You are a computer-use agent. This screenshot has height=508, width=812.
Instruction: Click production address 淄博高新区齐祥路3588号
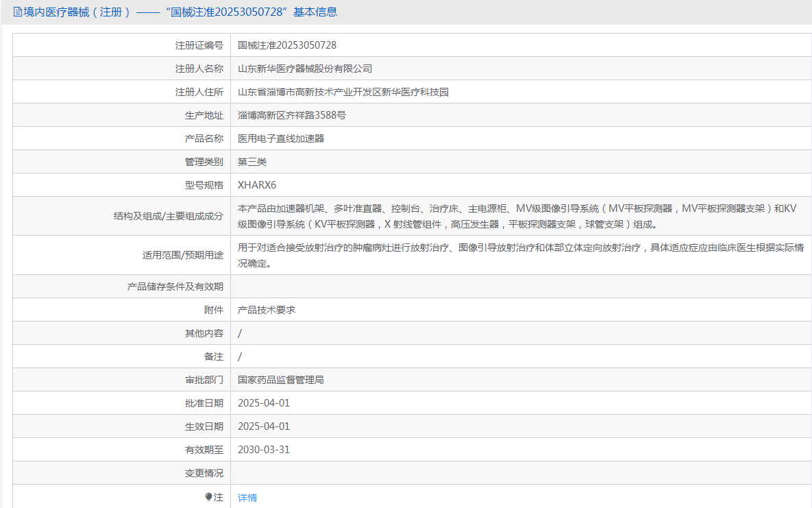[x=292, y=115]
